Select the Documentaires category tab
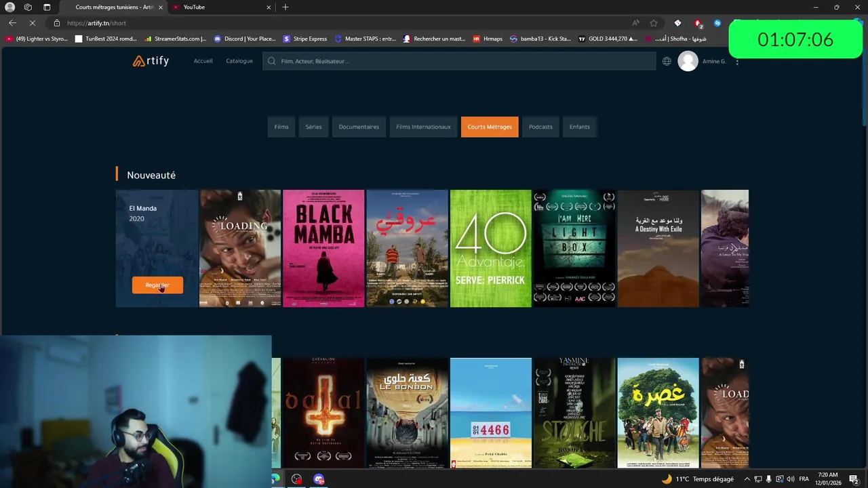 coord(359,127)
